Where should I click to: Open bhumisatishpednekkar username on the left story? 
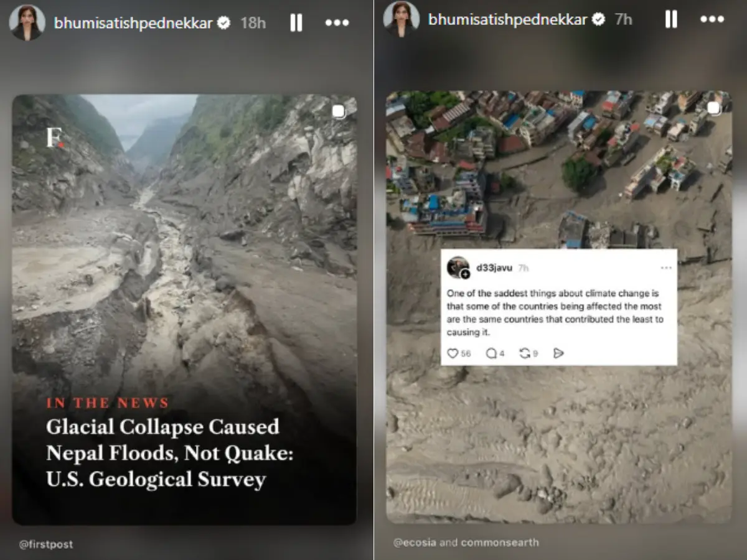[x=133, y=23]
